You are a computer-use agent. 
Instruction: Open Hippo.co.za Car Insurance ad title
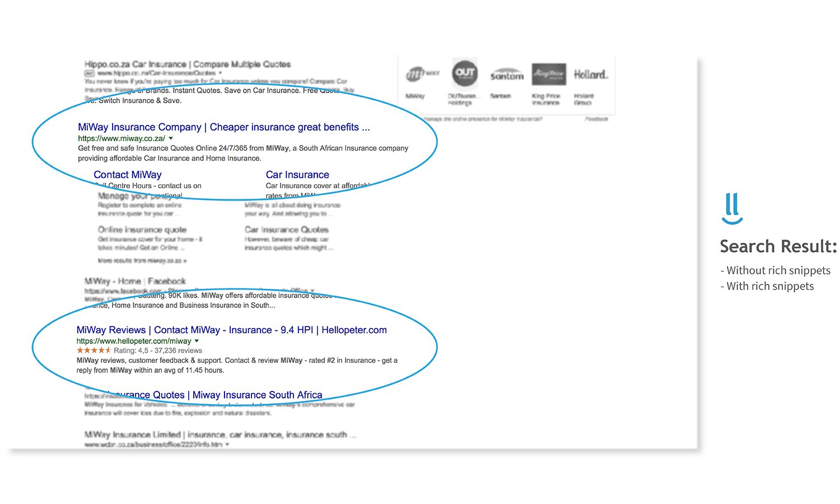pos(188,64)
